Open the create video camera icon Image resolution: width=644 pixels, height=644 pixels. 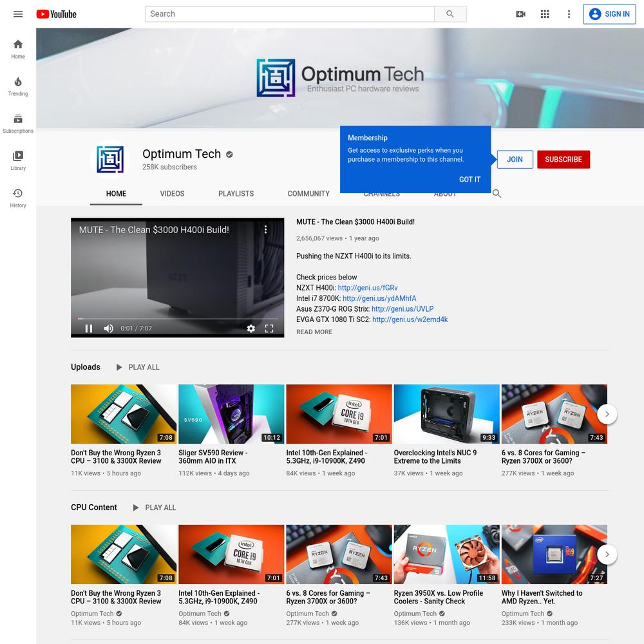point(520,14)
